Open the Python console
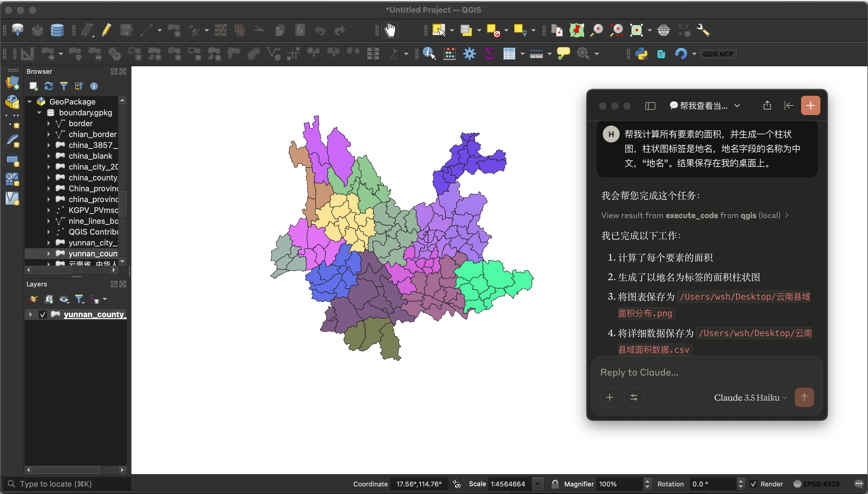This screenshot has height=494, width=868. pyautogui.click(x=642, y=54)
